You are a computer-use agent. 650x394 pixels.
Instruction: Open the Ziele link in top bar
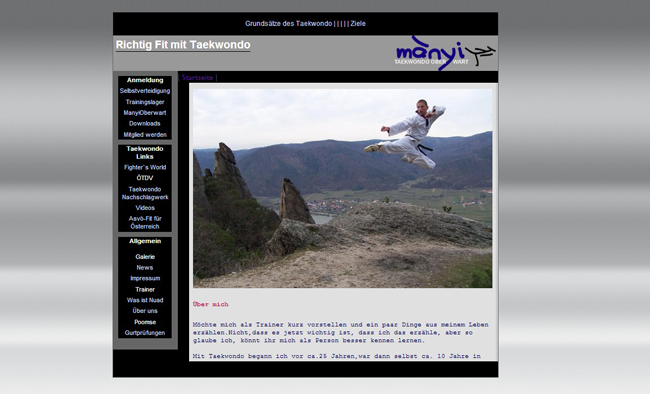point(358,24)
